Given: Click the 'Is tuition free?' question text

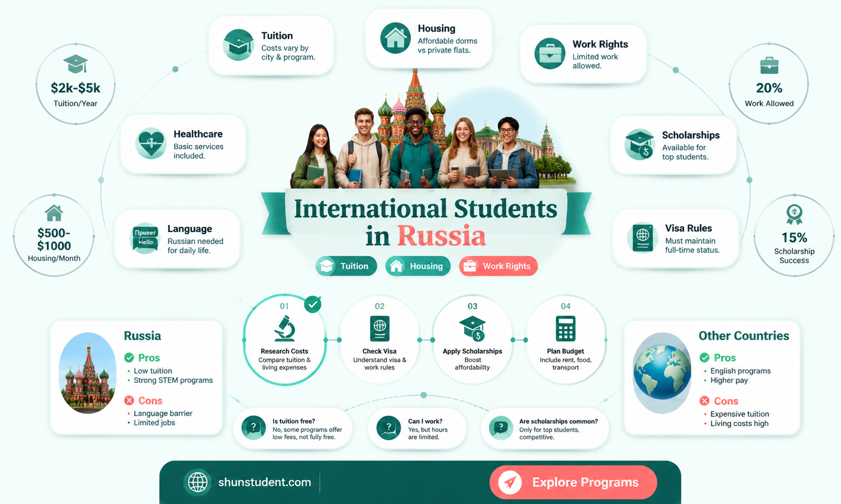Looking at the screenshot, I should tap(293, 421).
